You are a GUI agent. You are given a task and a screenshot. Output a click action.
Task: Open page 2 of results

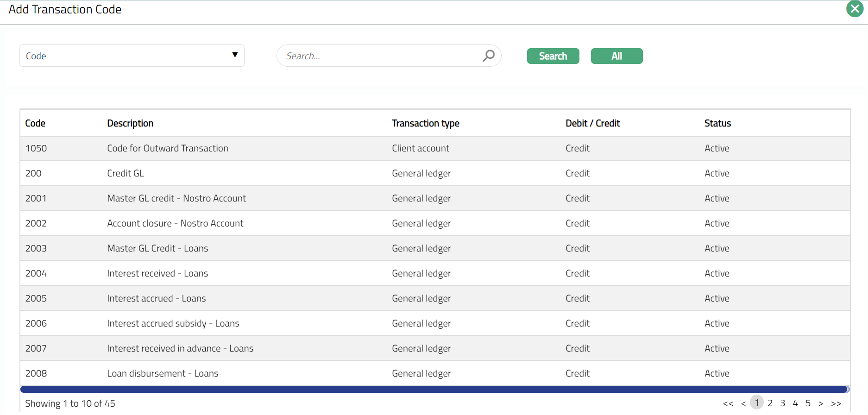pyautogui.click(x=770, y=403)
